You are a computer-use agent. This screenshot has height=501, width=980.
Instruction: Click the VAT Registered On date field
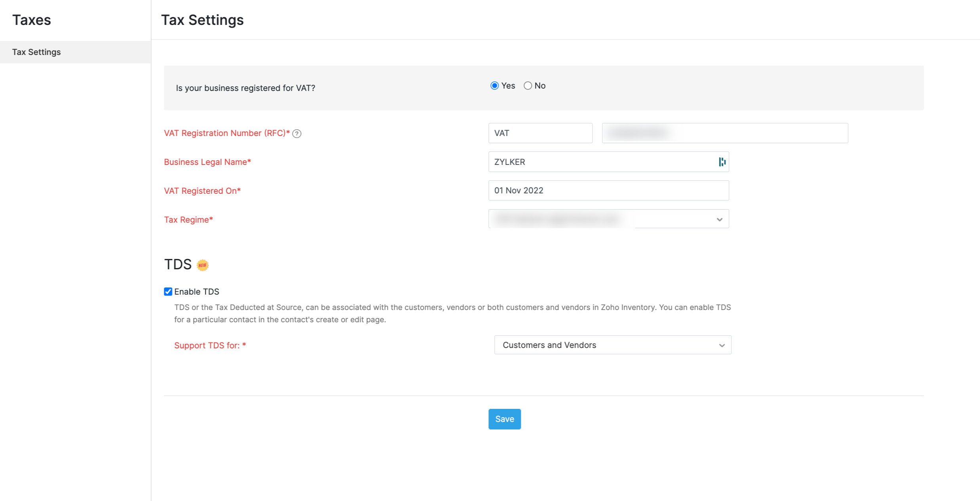coord(608,191)
